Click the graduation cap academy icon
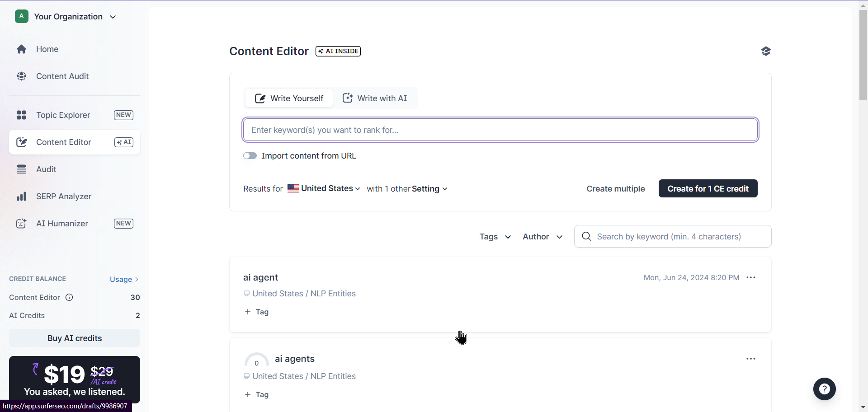 [766, 51]
